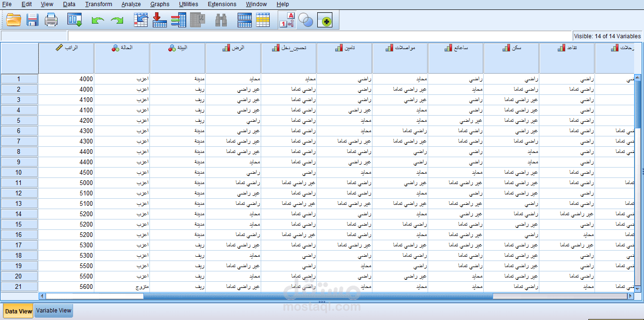Viewport: 644px width, 320px height.
Task: Select row header 10
Action: 19,172
